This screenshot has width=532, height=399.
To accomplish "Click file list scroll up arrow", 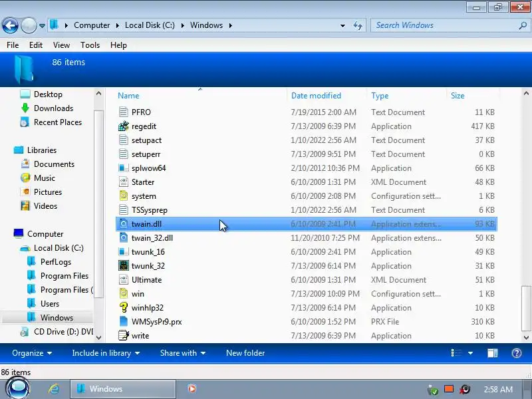I will [526, 93].
